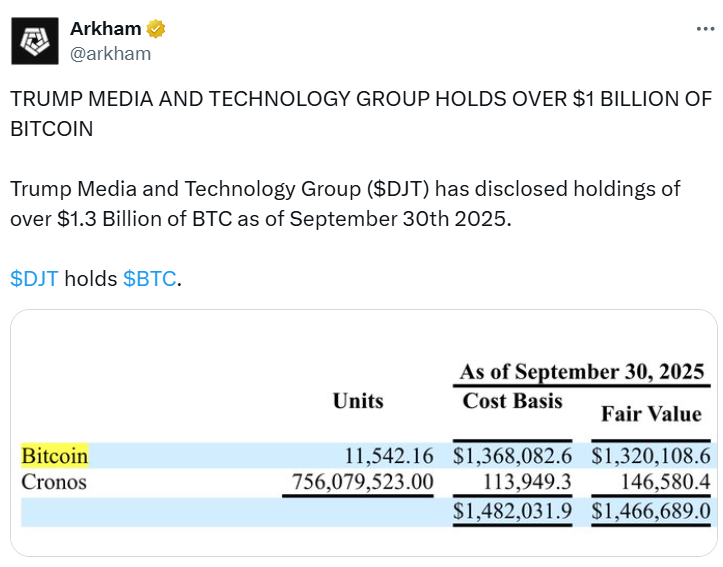Select Cronos units 756,079,523.00

[x=361, y=482]
